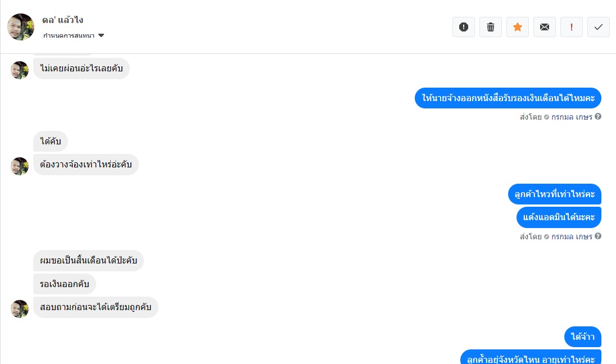Delete conversation with the trash icon
This screenshot has height=364, width=616.
(x=491, y=27)
